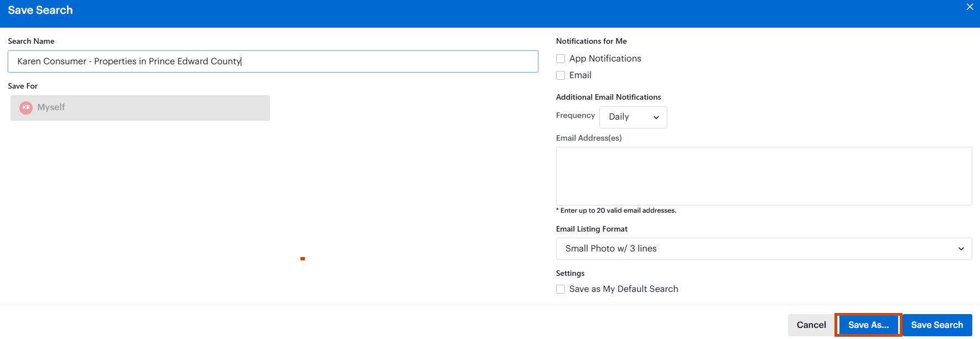980x339 pixels.
Task: Focus the Search Name text field
Action: click(273, 61)
